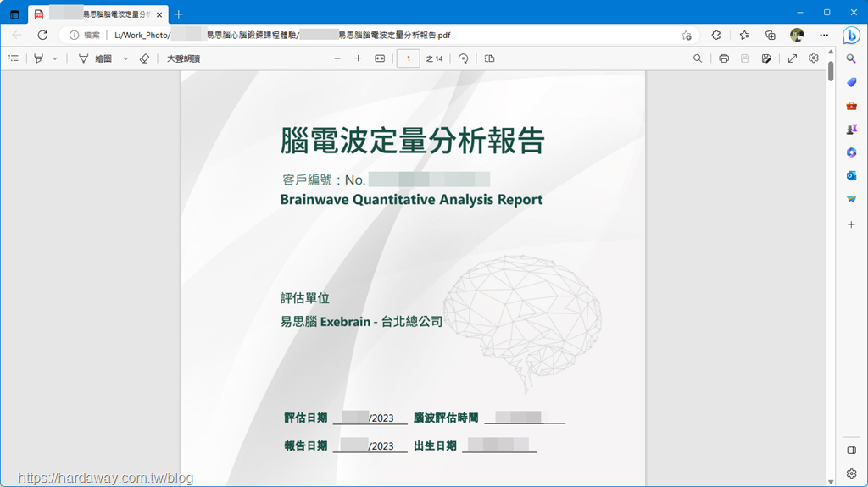Open the sidebar Games icon
868x487 pixels.
tap(851, 129)
